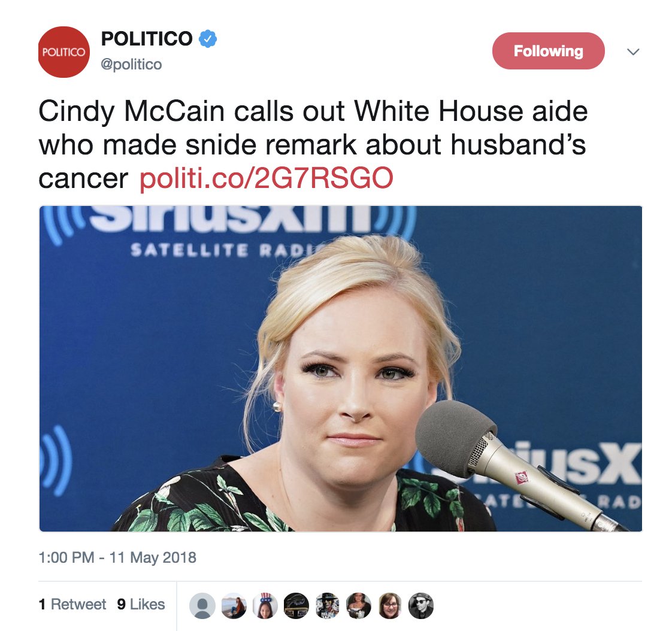The image size is (672, 631).
Task: View the 1 Retweet list
Action: pos(72,604)
